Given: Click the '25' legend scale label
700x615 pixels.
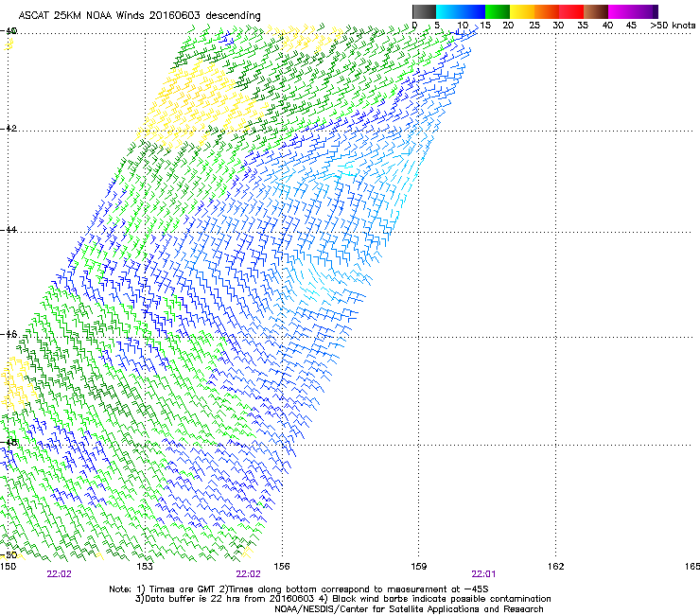Looking at the screenshot, I should (534, 26).
